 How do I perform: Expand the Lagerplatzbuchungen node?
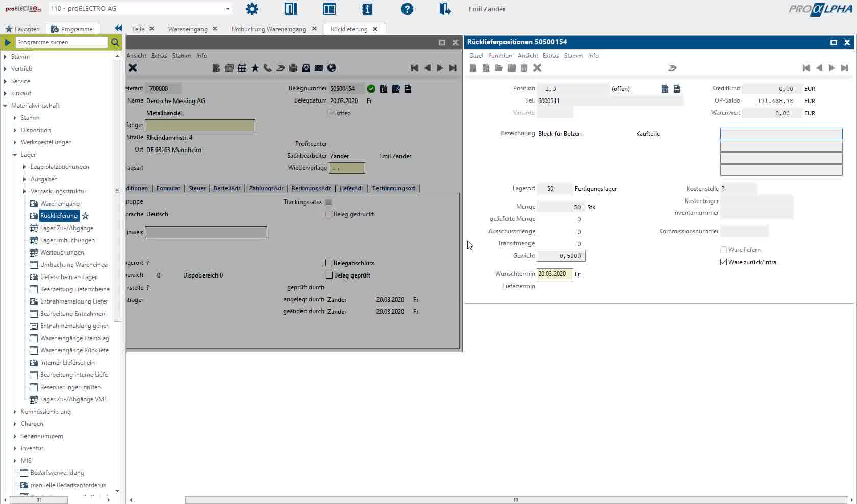24,167
